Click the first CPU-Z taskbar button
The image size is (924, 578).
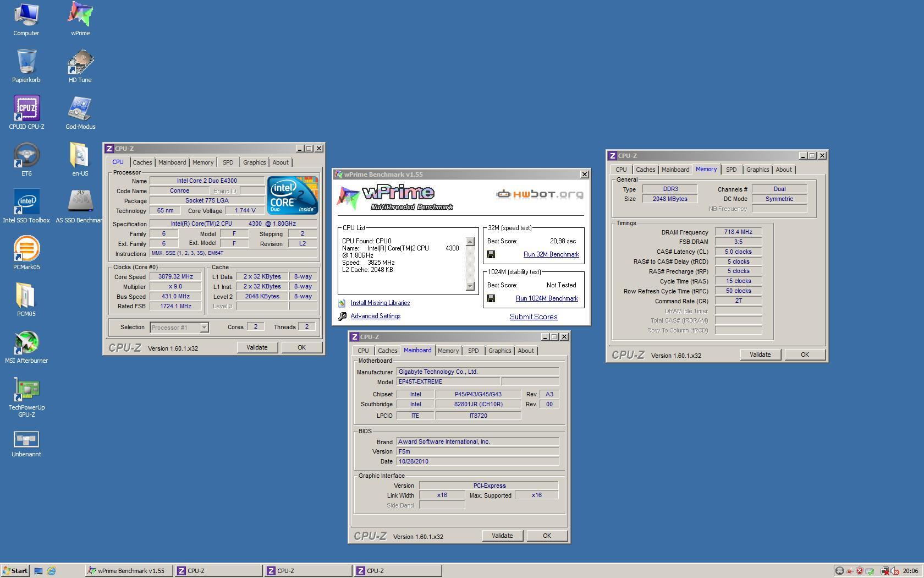point(219,571)
